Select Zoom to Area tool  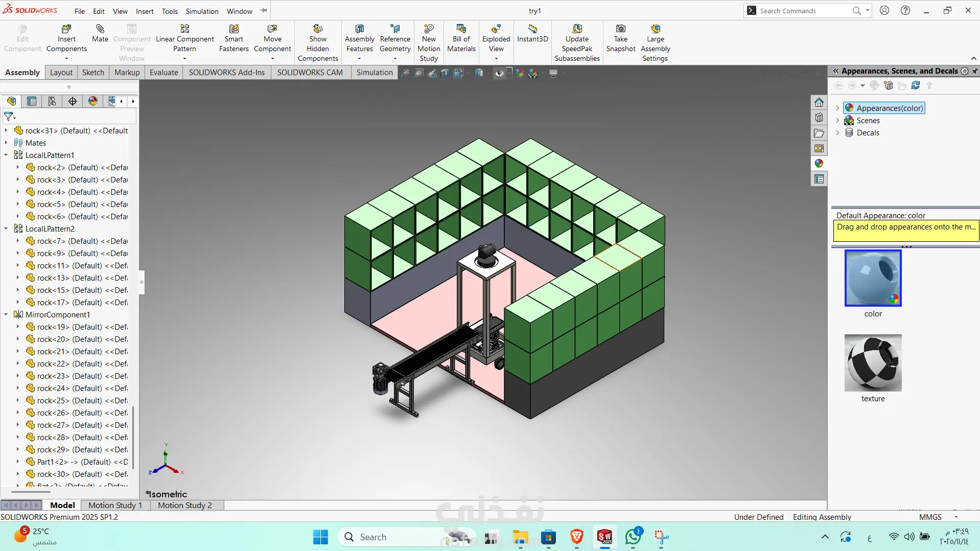pos(419,73)
